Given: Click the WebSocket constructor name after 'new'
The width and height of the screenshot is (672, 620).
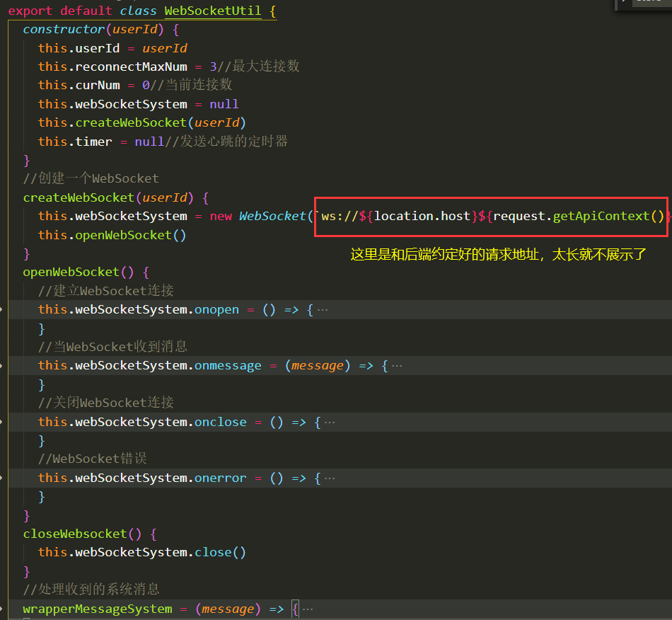Looking at the screenshot, I should (272, 216).
